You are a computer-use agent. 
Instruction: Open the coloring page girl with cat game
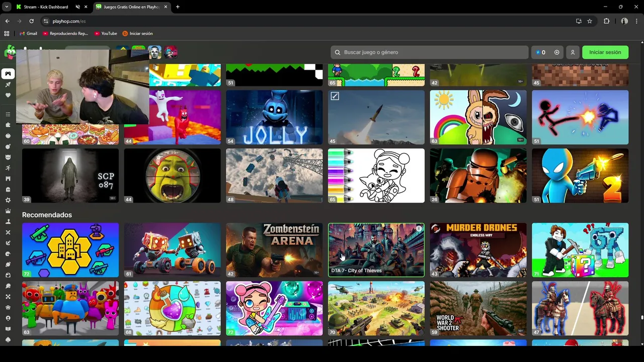click(x=376, y=175)
